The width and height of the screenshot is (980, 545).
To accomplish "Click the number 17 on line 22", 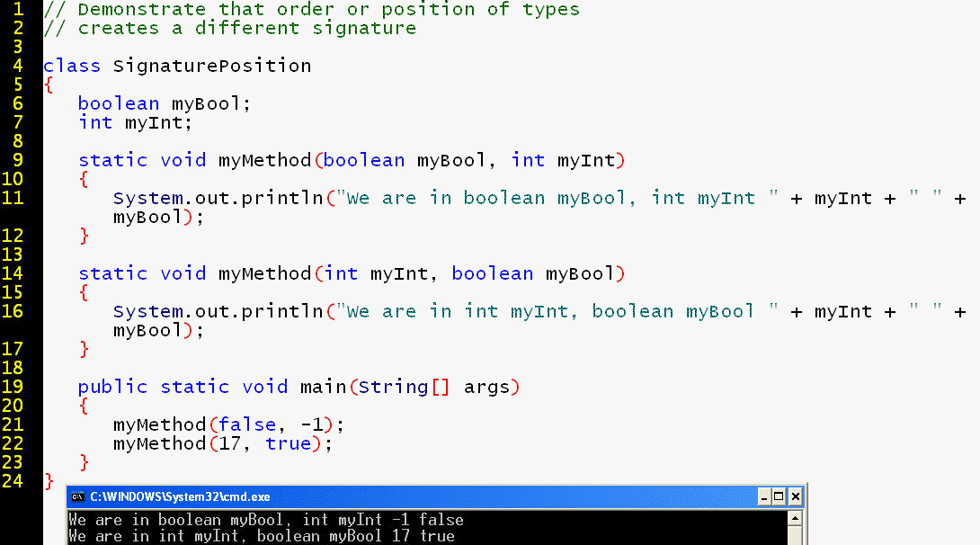I will click(229, 443).
